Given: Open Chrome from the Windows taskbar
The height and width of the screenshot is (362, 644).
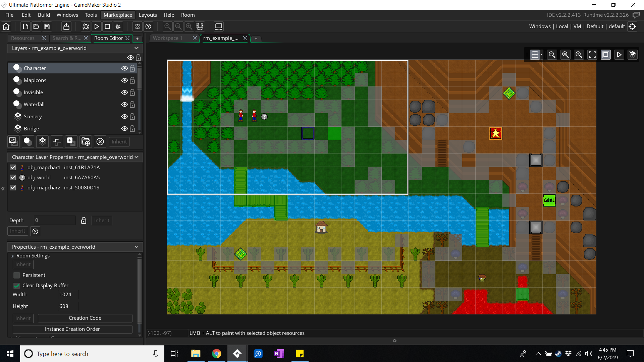Looking at the screenshot, I should click(x=217, y=354).
